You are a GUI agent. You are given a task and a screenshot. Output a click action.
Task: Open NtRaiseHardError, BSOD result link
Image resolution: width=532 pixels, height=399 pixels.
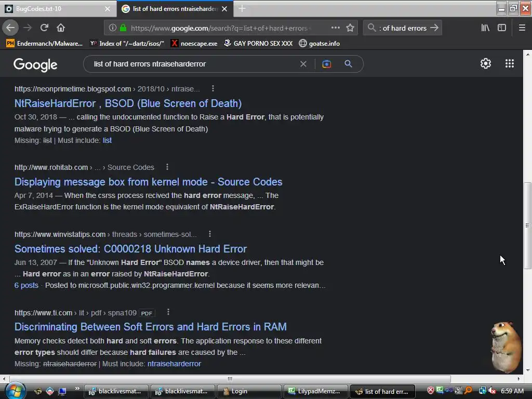[x=128, y=103]
